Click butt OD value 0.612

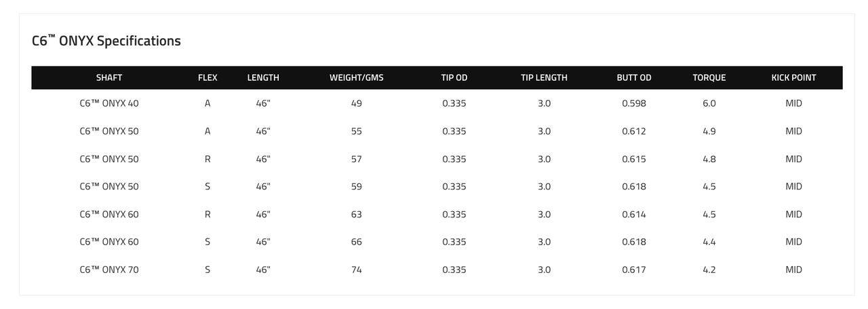click(x=634, y=131)
